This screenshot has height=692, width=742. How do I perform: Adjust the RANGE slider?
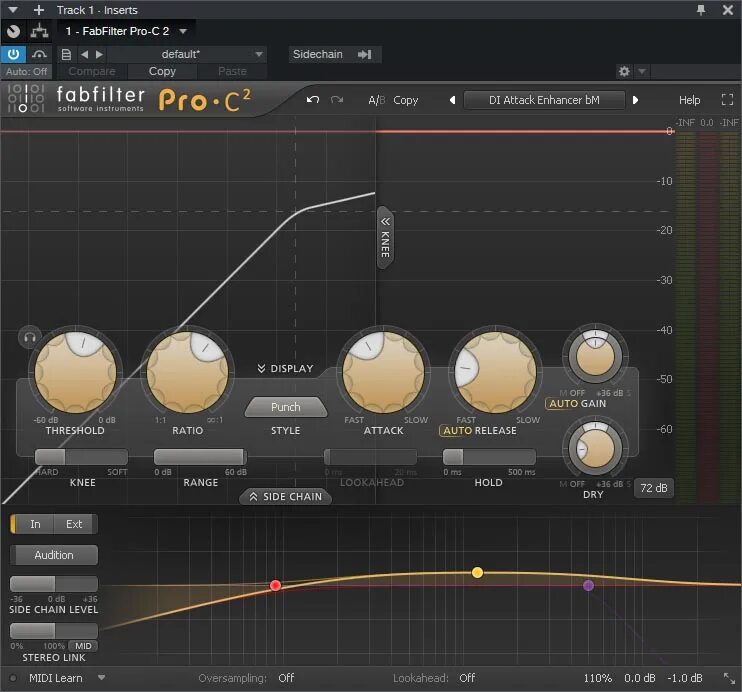tap(200, 457)
